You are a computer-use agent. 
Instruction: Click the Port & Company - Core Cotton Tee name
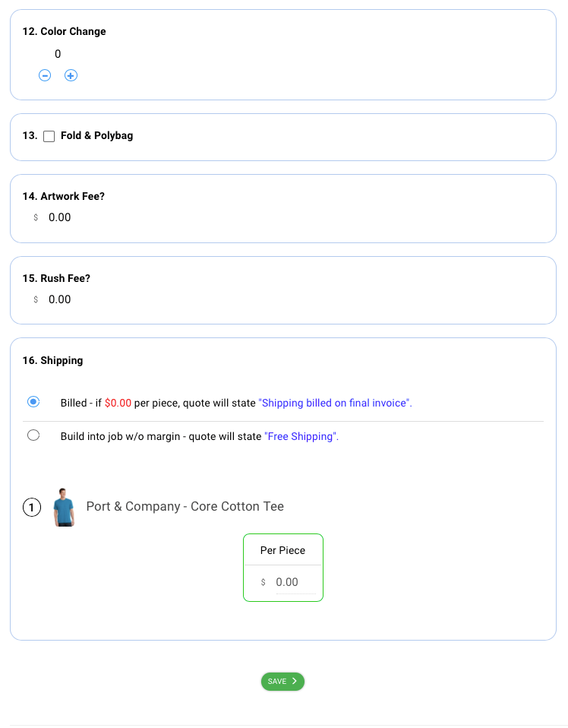(185, 506)
